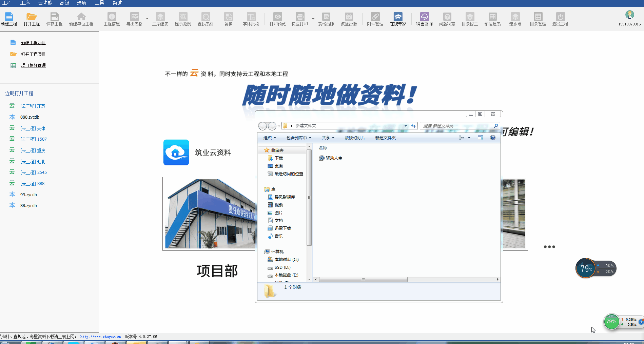The height and width of the screenshot is (344, 644).
Task: Open a project with 打开工程 icon
Action: 32,19
